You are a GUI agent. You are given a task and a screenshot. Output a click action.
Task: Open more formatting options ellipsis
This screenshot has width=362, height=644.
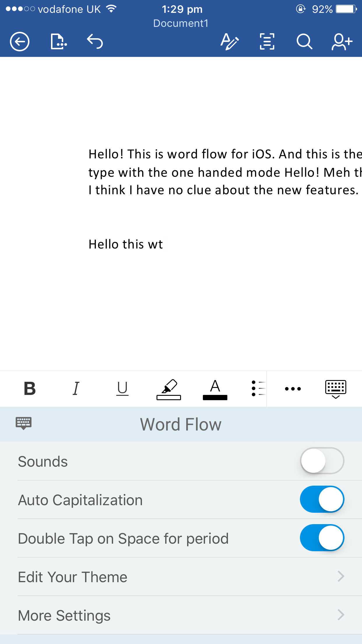pyautogui.click(x=293, y=388)
